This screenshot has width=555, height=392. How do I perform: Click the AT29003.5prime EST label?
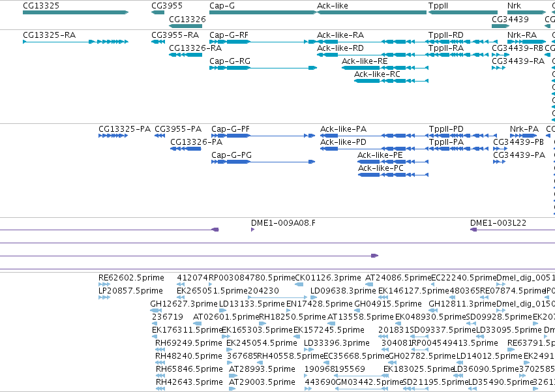click(x=262, y=382)
